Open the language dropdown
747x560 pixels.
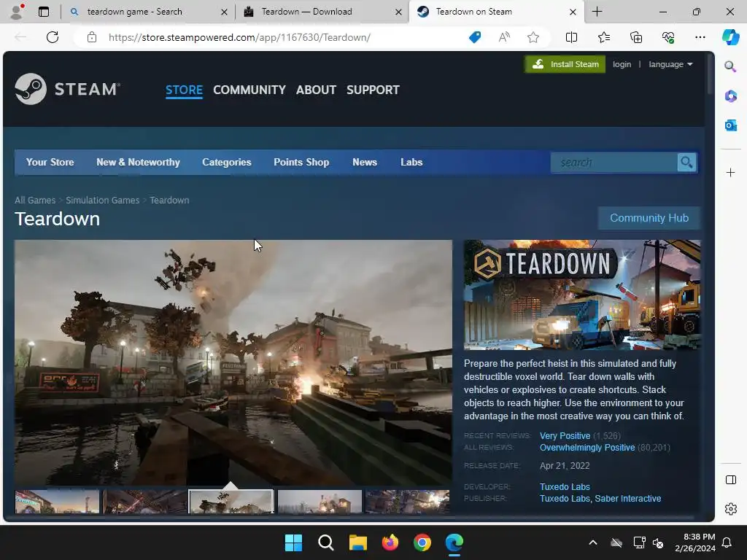pyautogui.click(x=670, y=64)
